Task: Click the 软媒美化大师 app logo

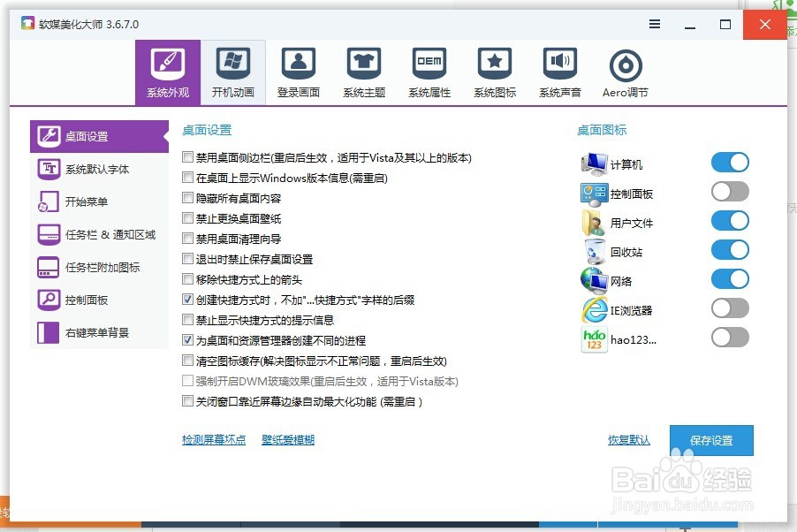Action: pyautogui.click(x=27, y=23)
